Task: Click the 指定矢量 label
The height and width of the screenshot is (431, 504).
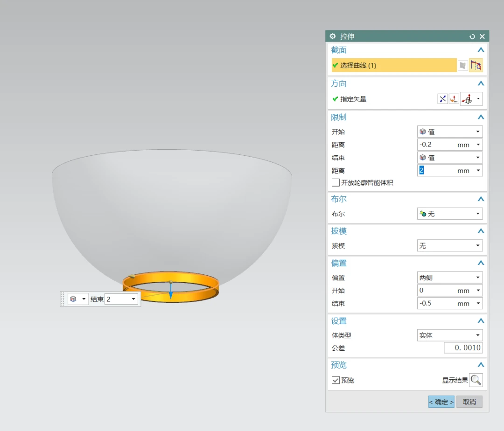Action: pyautogui.click(x=353, y=99)
